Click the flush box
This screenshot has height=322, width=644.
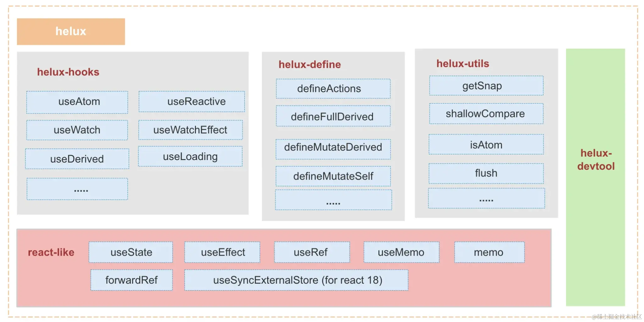coord(486,173)
